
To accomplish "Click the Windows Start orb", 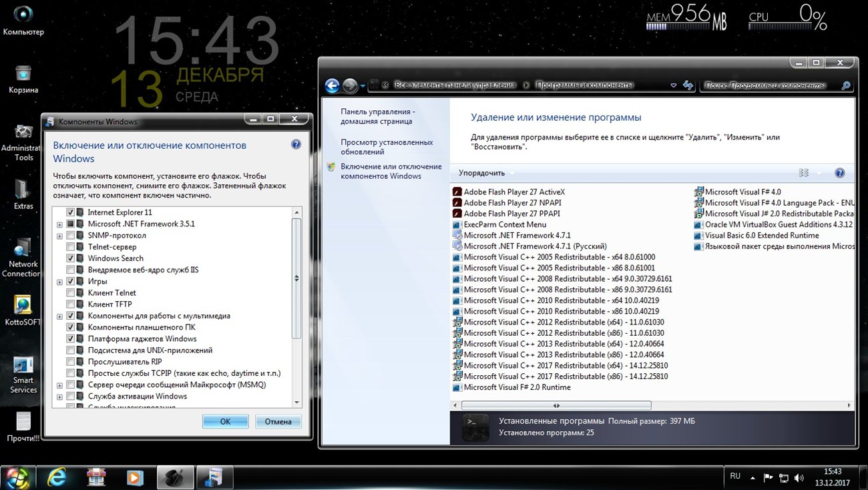I will pyautogui.click(x=17, y=477).
